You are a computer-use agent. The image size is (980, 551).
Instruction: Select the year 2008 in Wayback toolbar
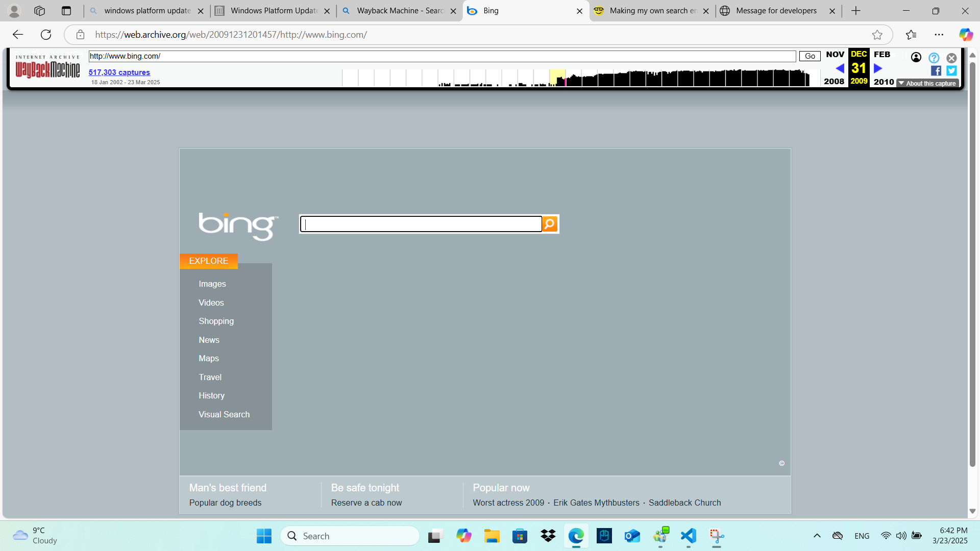click(x=834, y=81)
